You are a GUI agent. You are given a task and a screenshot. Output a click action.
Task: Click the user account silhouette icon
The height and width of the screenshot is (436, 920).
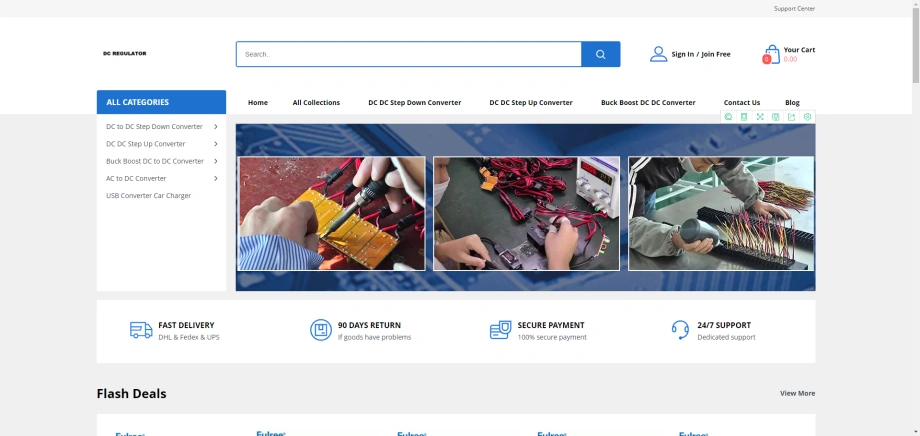[x=658, y=54]
